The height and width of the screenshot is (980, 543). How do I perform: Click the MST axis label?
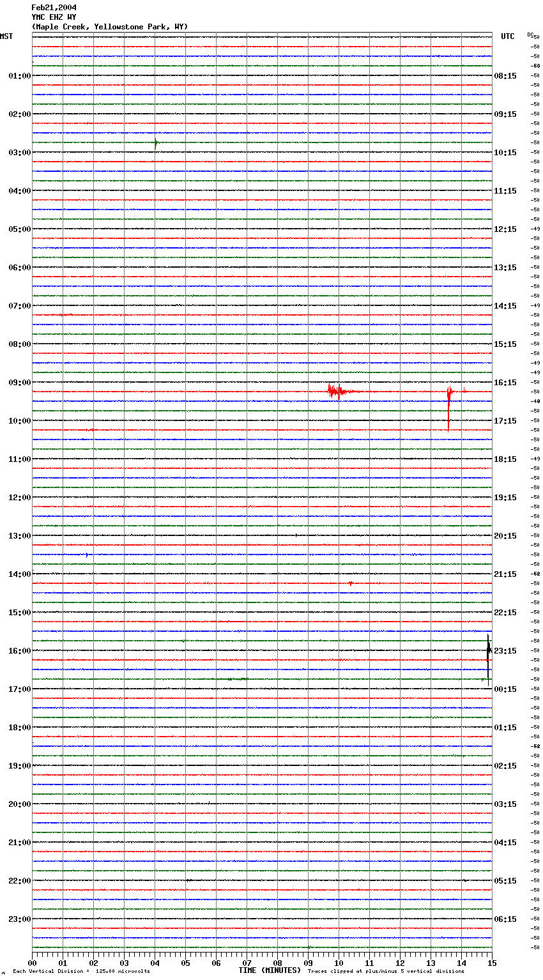point(6,36)
